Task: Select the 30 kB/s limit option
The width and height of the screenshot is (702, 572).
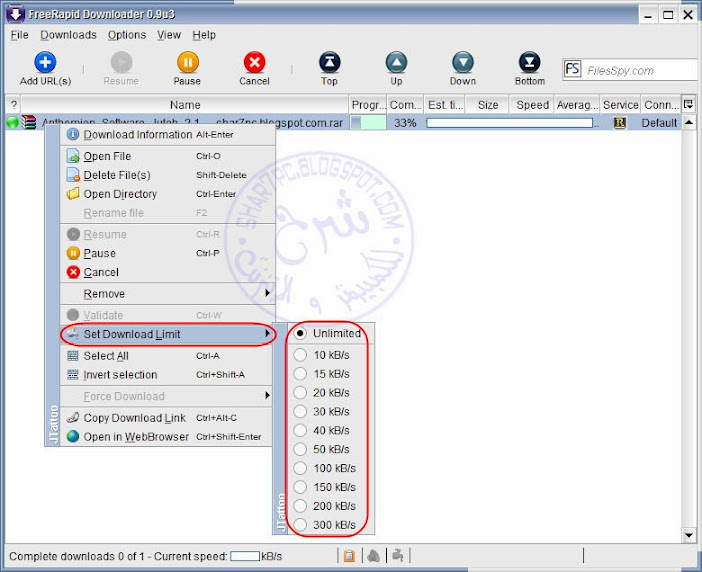Action: click(330, 411)
